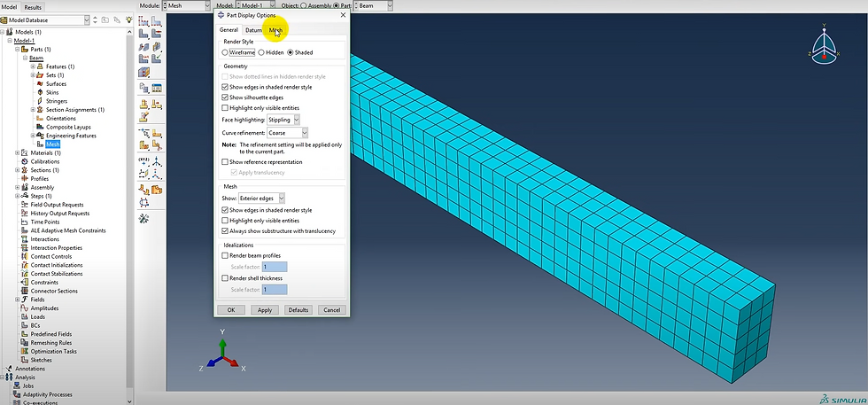Select the Create Datum Point (XYZ) tool

click(143, 161)
